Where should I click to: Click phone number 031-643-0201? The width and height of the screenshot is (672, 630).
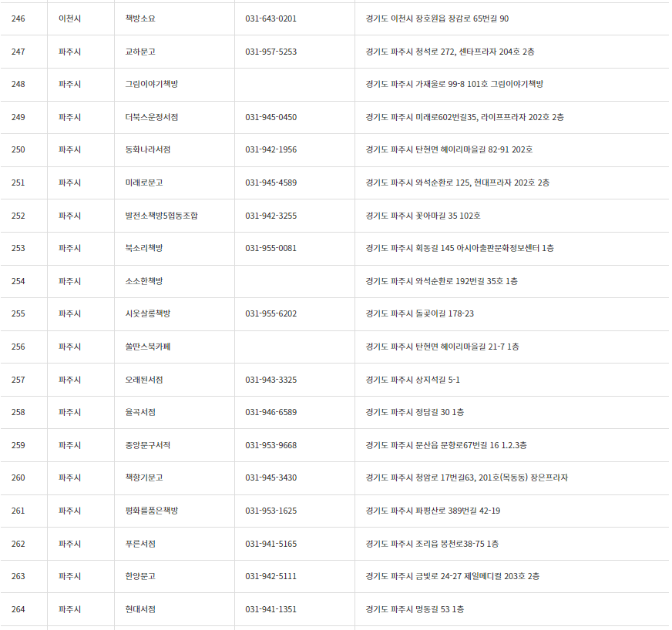coord(270,18)
